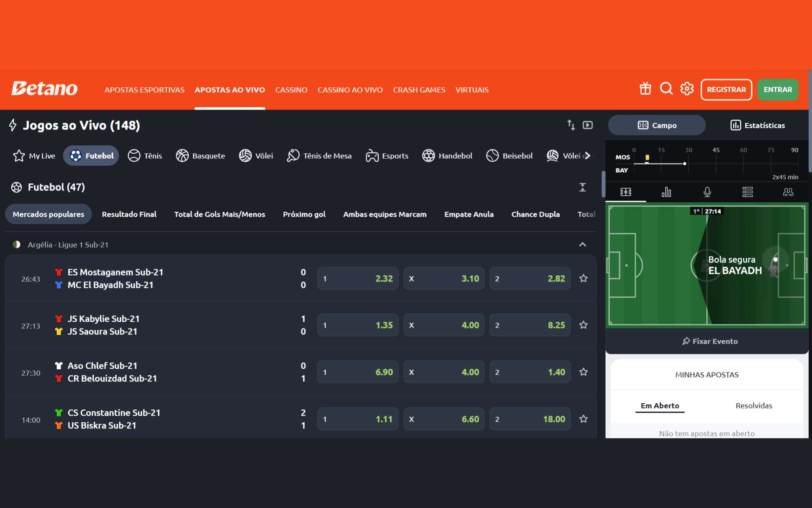Image resolution: width=812 pixels, height=508 pixels.
Task: Select Total de Gols Mais/Menos tab
Action: (219, 214)
